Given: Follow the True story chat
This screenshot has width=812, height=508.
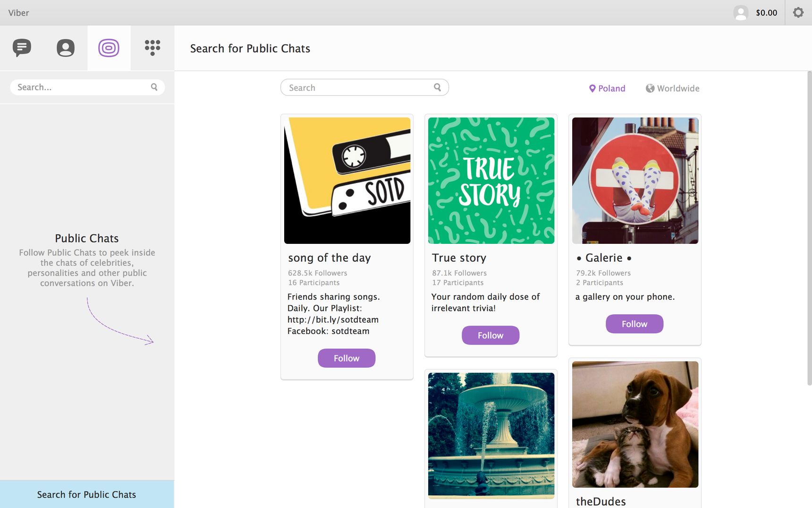Looking at the screenshot, I should point(491,336).
